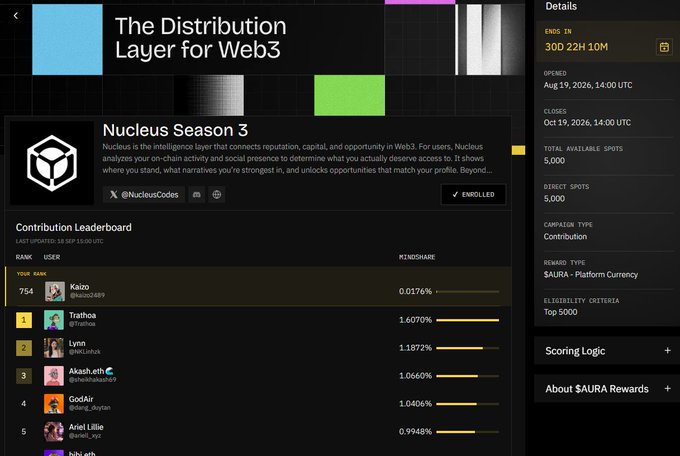Open Ariel Lillie's profile avatar
The image size is (680, 456).
pyautogui.click(x=54, y=432)
